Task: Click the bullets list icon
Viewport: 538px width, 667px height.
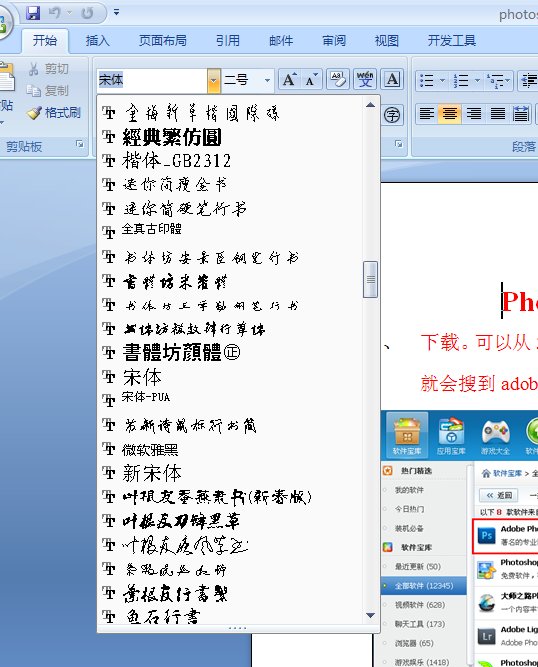Action: [x=426, y=80]
